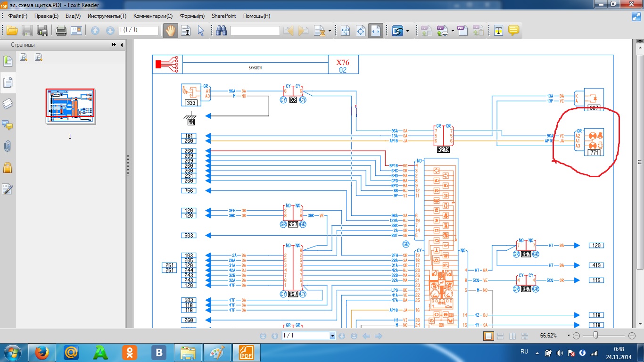Click the Fit Page icon

point(361,31)
